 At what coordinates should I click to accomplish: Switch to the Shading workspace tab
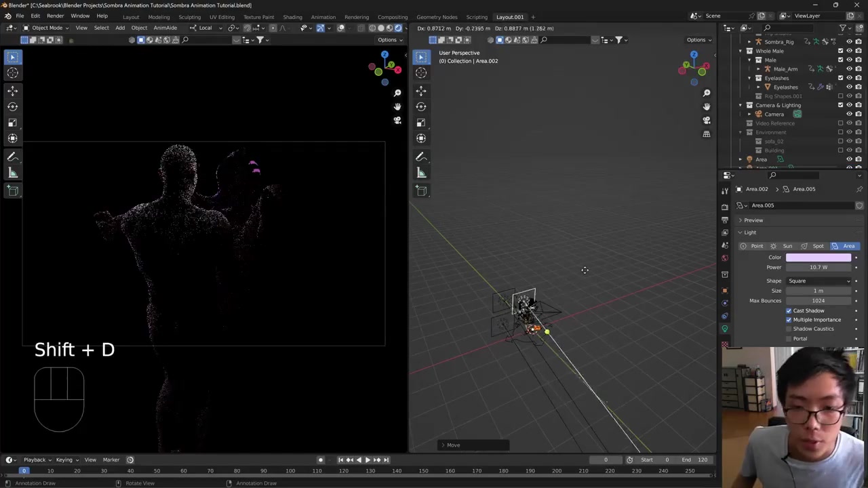pos(292,17)
